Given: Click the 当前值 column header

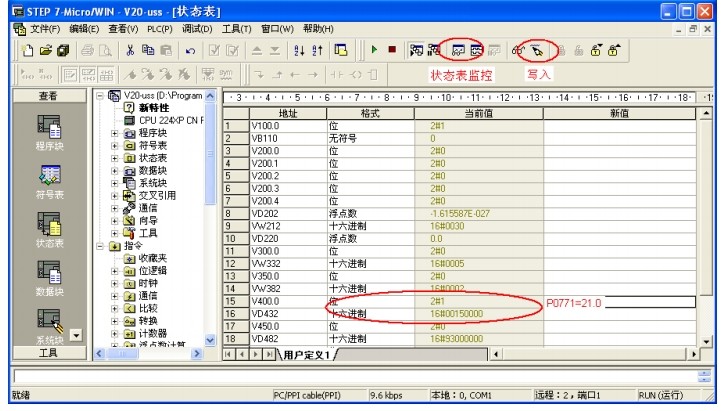Looking at the screenshot, I should 479,113.
